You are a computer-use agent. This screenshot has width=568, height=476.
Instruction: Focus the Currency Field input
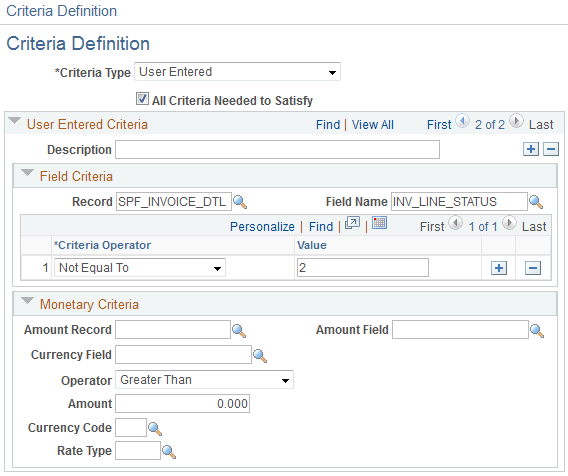point(183,355)
